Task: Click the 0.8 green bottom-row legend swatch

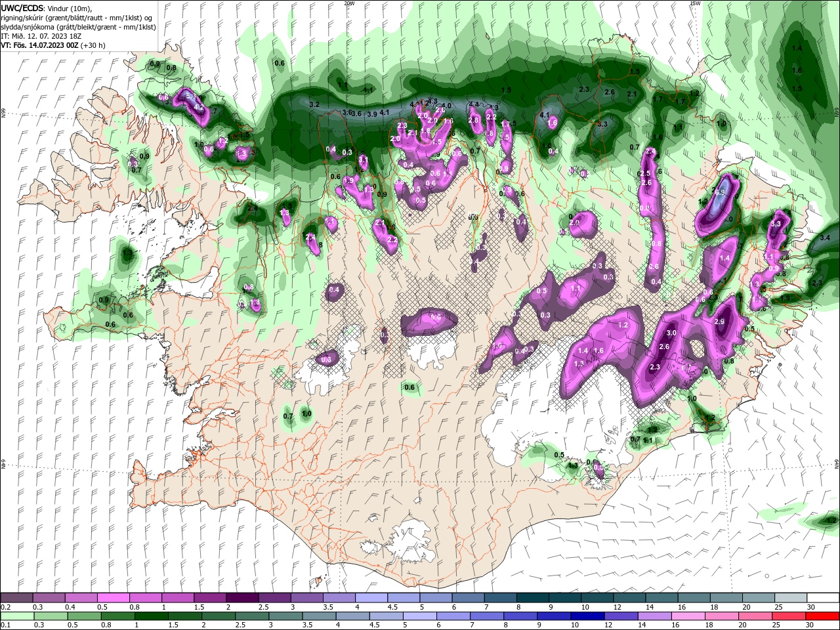Action: click(118, 616)
